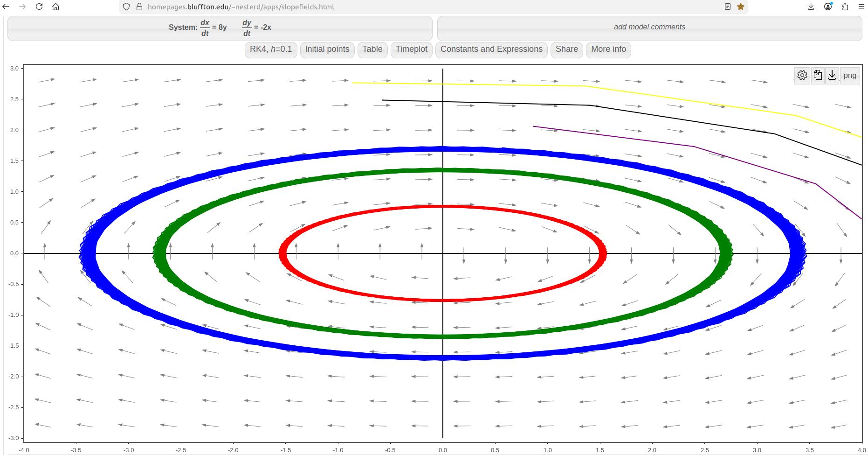Open the Timeplot view
The image size is (868, 455).
(x=411, y=49)
